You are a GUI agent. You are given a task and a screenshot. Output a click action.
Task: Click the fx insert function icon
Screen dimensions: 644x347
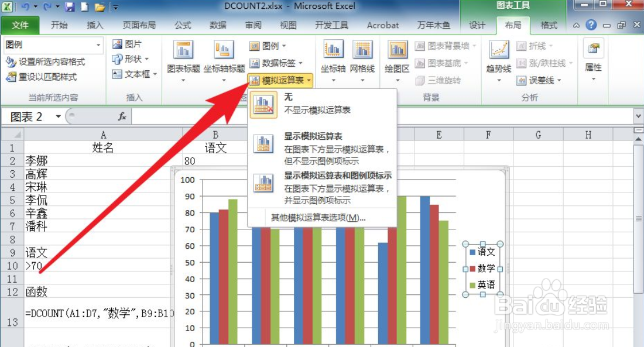122,116
